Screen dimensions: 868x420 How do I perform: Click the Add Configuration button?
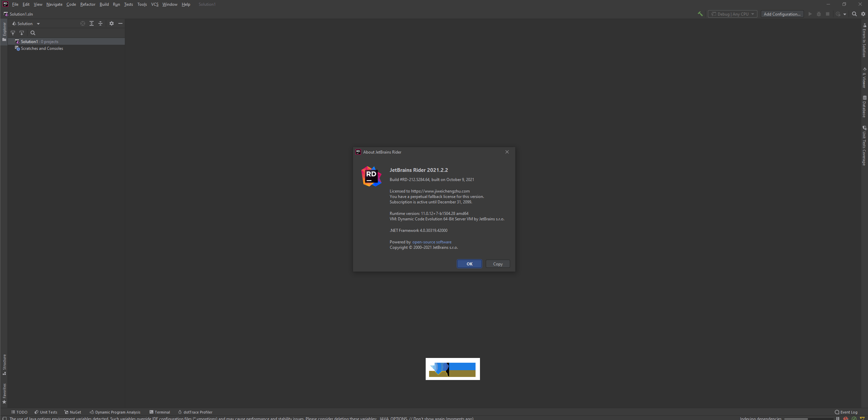(x=782, y=14)
